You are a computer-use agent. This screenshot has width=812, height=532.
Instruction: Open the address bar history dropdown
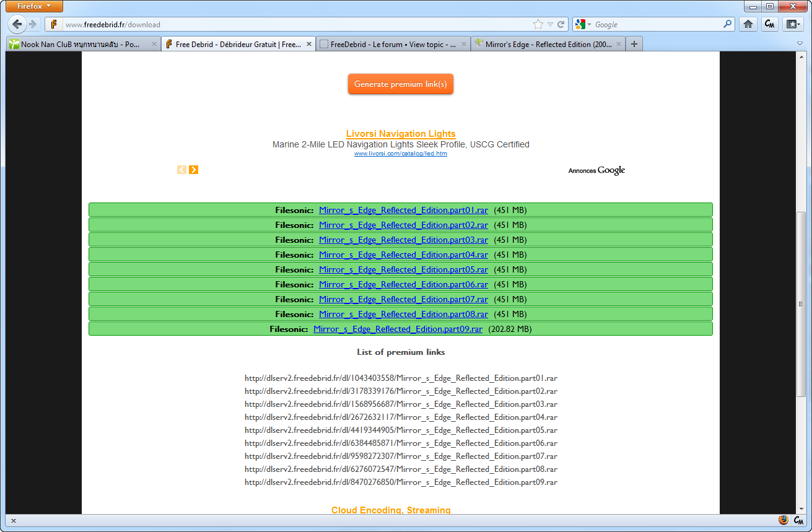coord(550,25)
